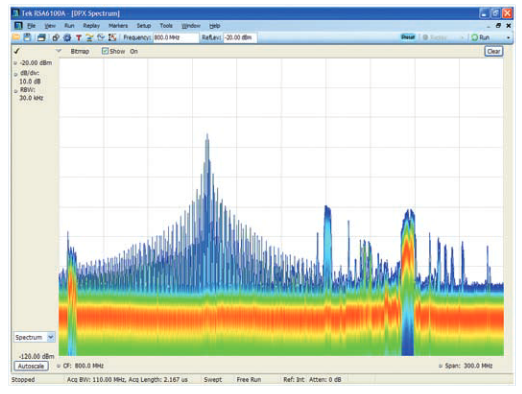522x394 pixels.
Task: Click the Free Run status entry
Action: tap(249, 379)
